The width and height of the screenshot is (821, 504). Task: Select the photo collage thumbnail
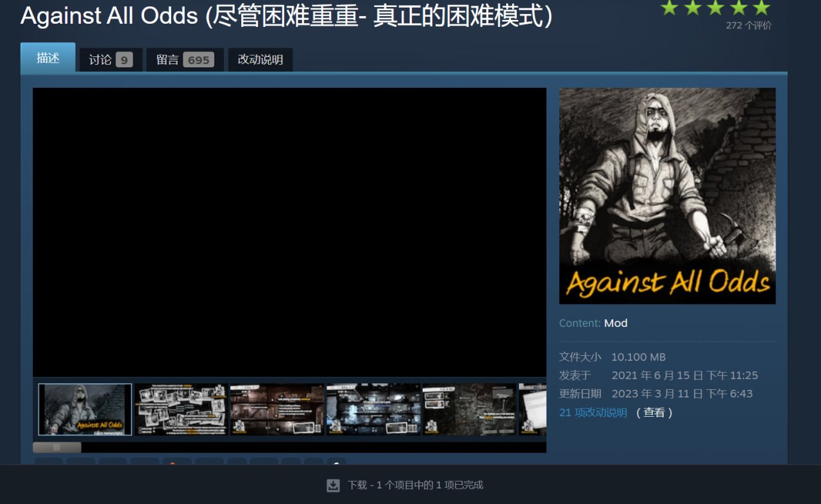[181, 410]
